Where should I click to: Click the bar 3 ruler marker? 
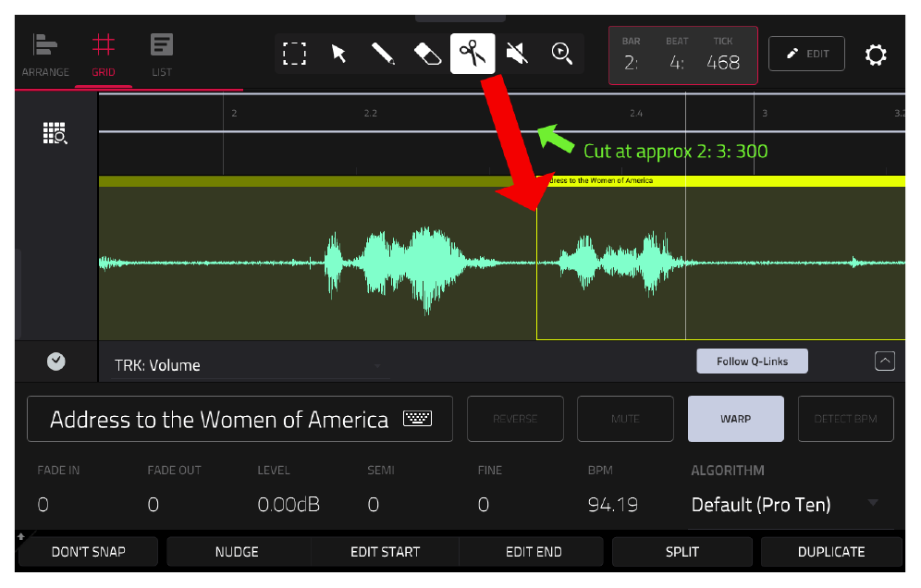(x=765, y=113)
